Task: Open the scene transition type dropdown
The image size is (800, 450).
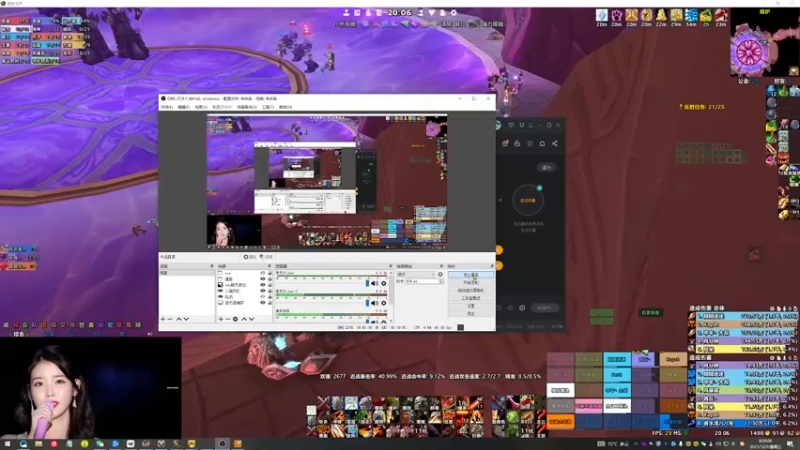Action: [x=416, y=274]
